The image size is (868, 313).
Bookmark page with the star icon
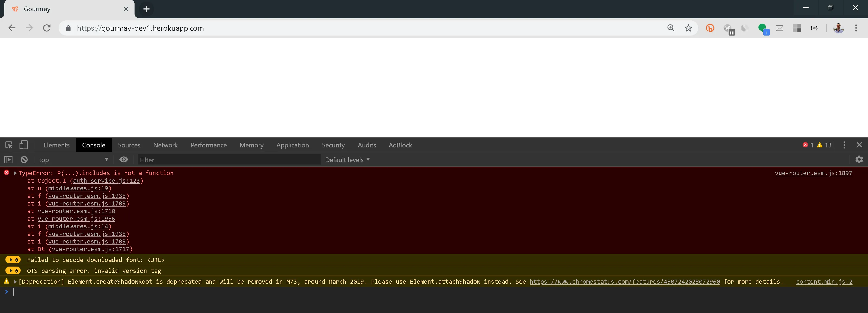coord(688,28)
